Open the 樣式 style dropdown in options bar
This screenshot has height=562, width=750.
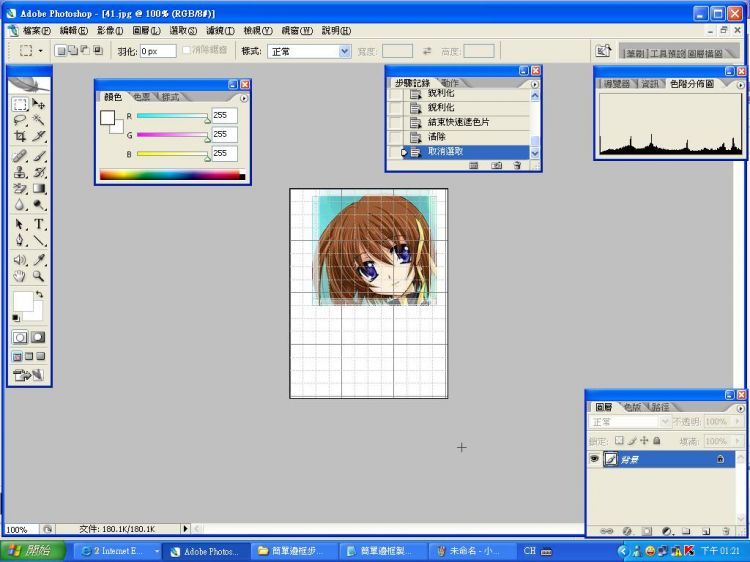point(310,51)
